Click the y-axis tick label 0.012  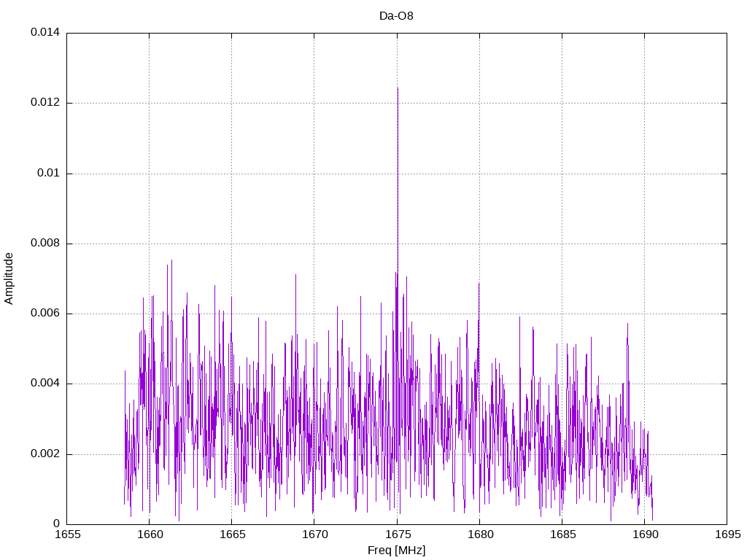[x=45, y=102]
